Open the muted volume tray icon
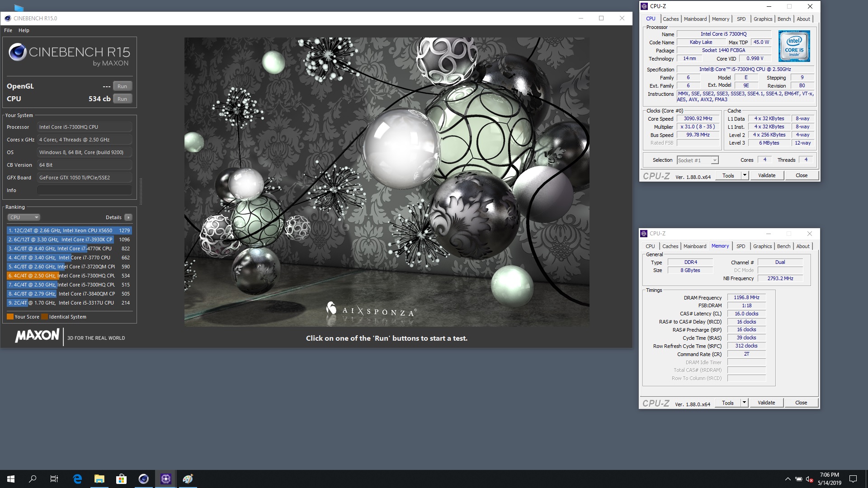Screen dimensions: 868x488 (810, 479)
